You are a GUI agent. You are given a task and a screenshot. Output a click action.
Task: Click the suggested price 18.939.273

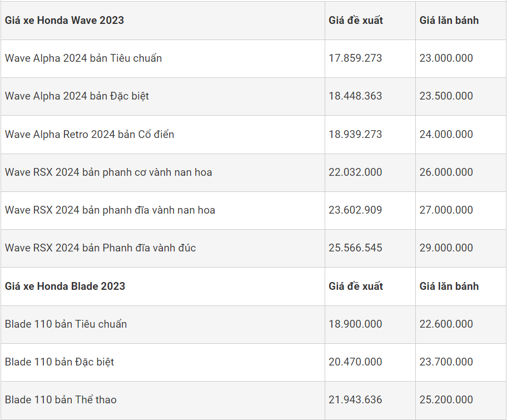click(x=355, y=135)
